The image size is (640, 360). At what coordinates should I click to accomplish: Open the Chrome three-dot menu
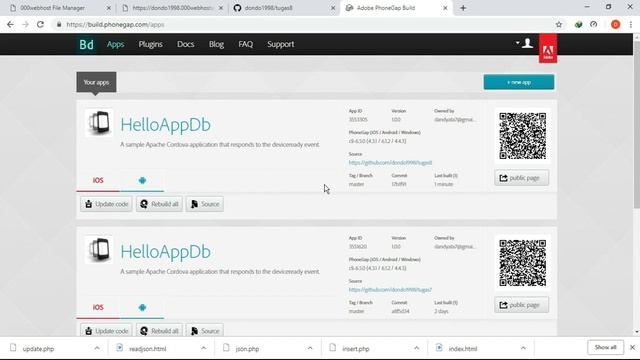(x=631, y=24)
